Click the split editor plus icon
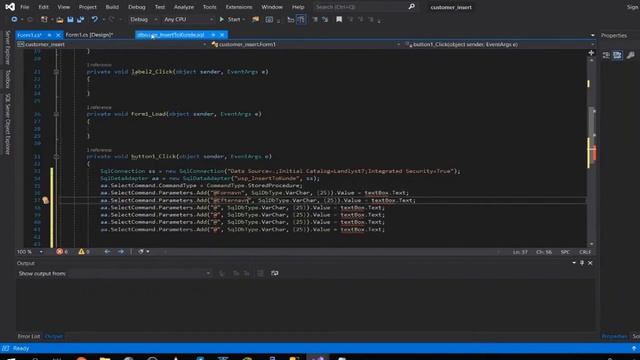Viewport: 640px width, 360px height. tap(591, 53)
